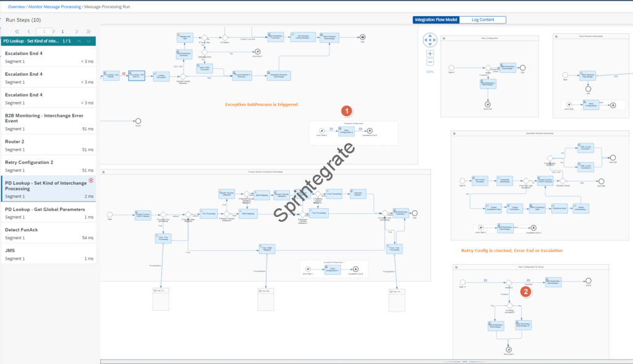Go to the next run steps page
This screenshot has width=633, height=364.
tap(76, 31)
